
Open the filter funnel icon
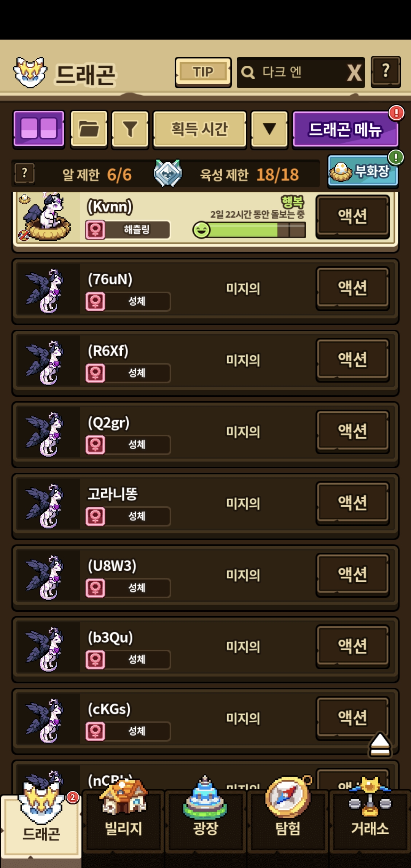pyautogui.click(x=130, y=129)
